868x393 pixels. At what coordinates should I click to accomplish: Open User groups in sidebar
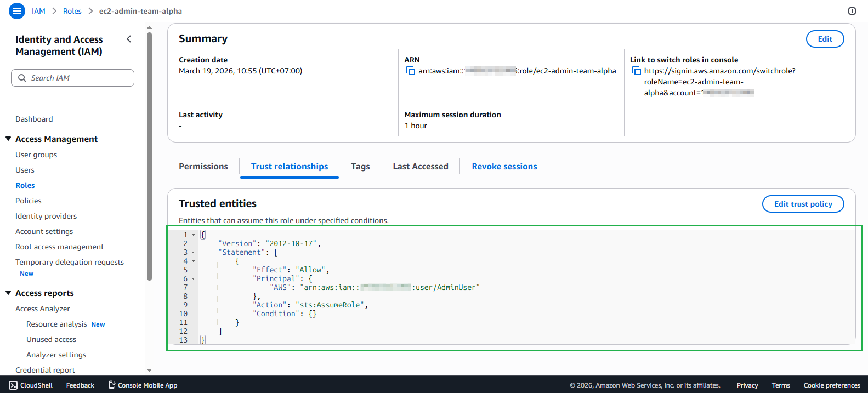[36, 155]
